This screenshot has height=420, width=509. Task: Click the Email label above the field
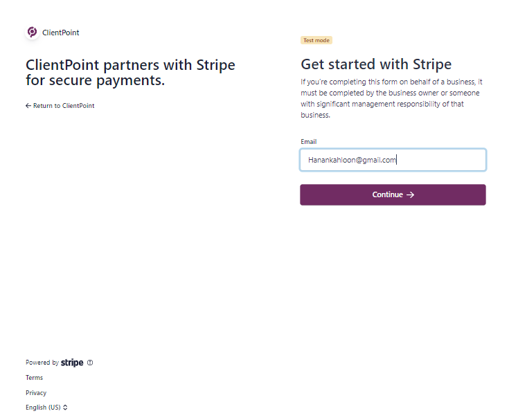308,142
